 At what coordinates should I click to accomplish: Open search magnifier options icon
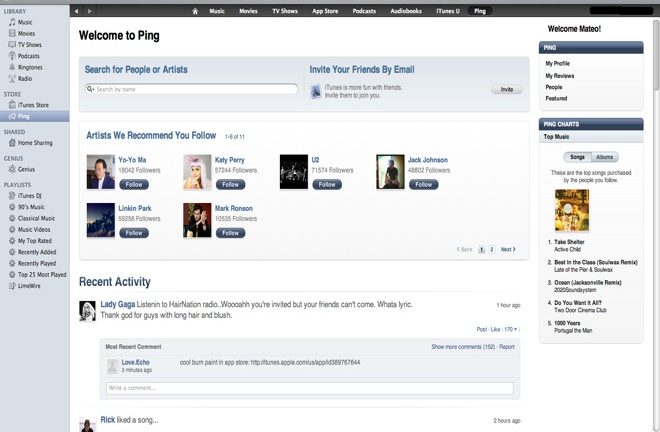[x=90, y=89]
